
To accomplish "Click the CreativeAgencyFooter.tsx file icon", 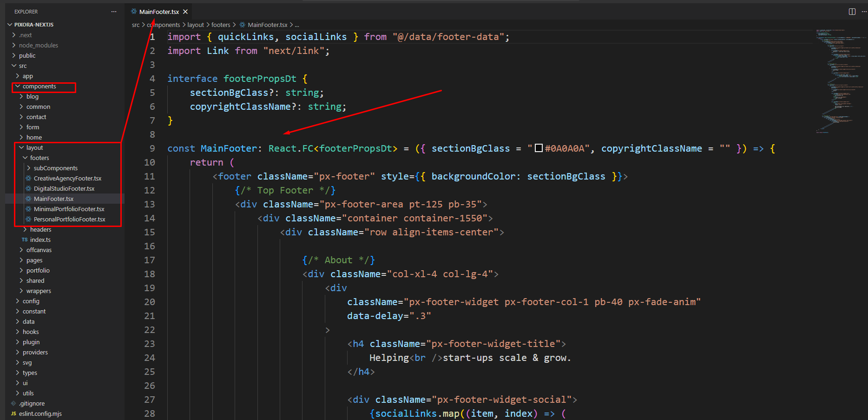I will coord(28,179).
